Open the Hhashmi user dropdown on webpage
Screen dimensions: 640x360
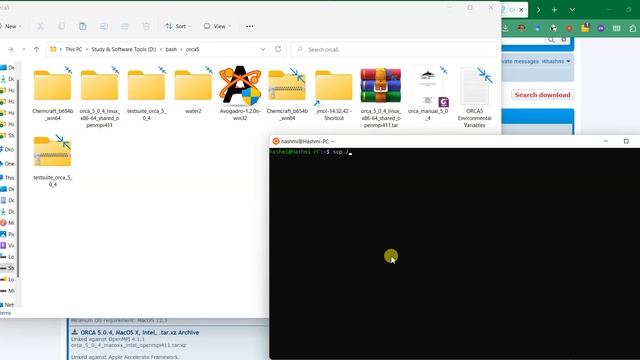pos(556,61)
